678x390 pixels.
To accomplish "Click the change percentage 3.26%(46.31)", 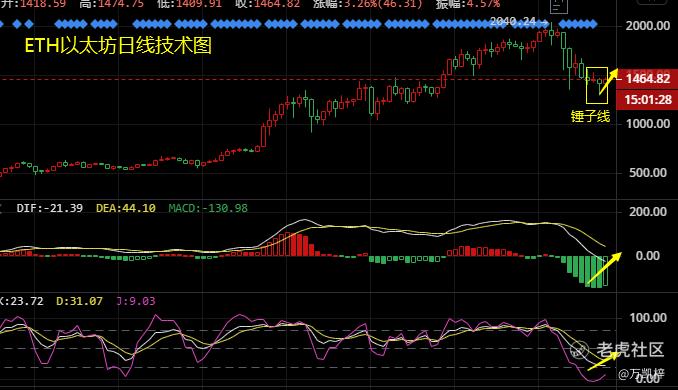I will click(383, 4).
